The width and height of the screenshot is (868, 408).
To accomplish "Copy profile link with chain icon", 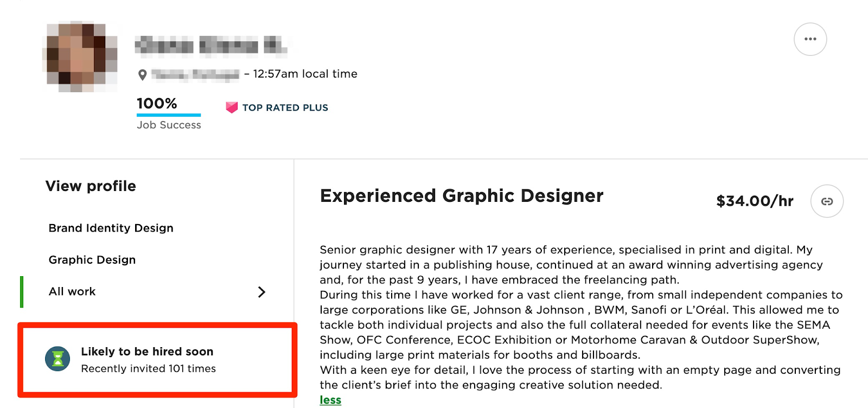I will point(827,201).
